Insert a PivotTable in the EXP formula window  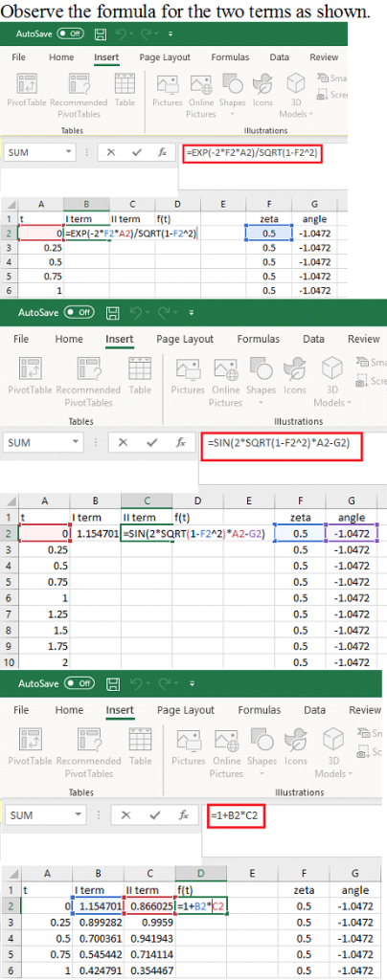tap(29, 92)
